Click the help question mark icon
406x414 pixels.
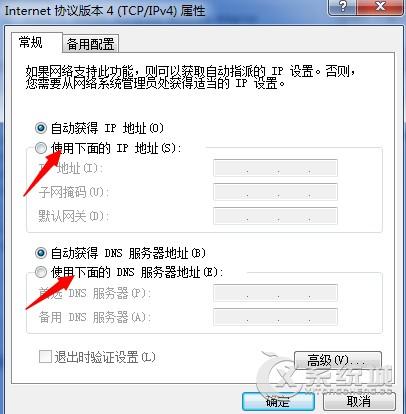(343, 7)
